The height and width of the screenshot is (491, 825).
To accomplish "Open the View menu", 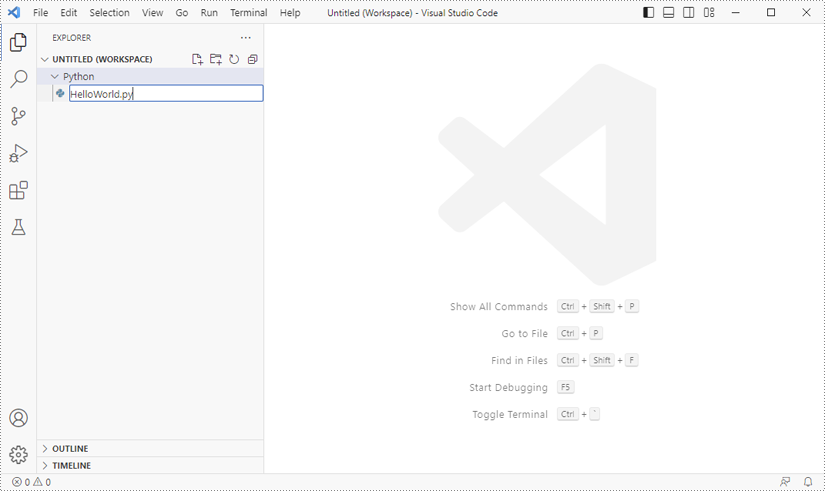I will pyautogui.click(x=153, y=13).
